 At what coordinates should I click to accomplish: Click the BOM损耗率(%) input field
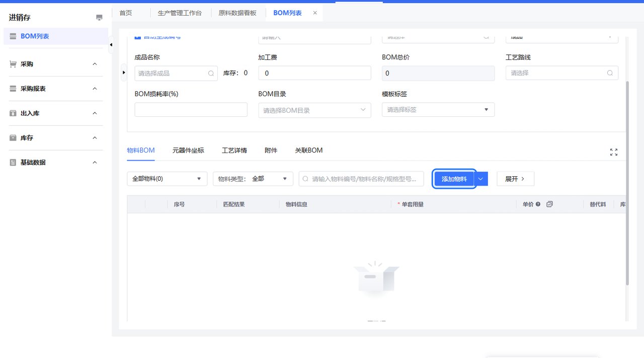[x=191, y=110]
